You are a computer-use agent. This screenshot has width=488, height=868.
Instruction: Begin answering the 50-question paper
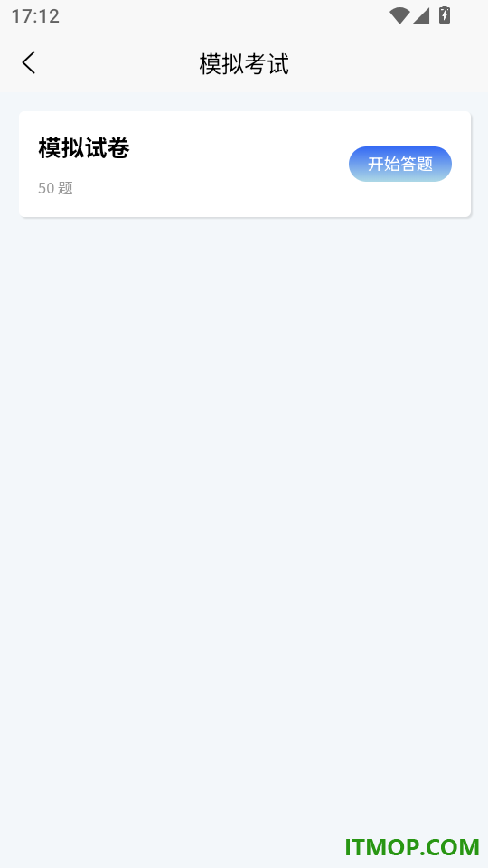400,164
